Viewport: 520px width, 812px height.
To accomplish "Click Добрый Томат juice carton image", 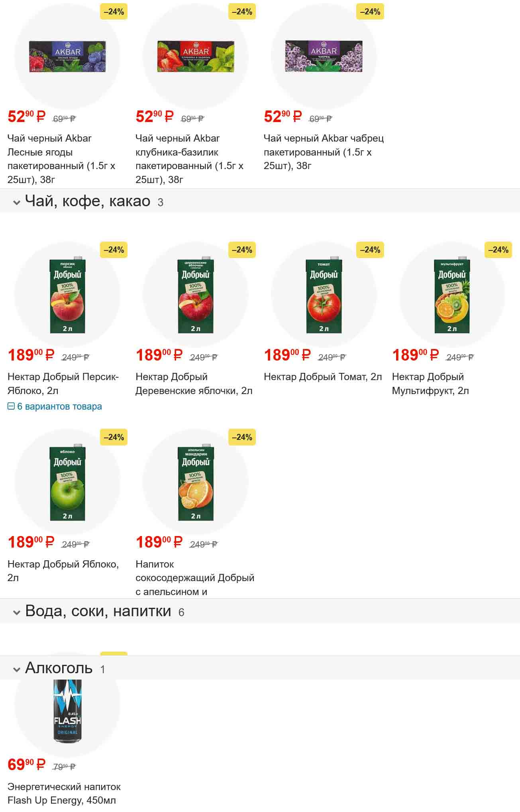I will [324, 296].
